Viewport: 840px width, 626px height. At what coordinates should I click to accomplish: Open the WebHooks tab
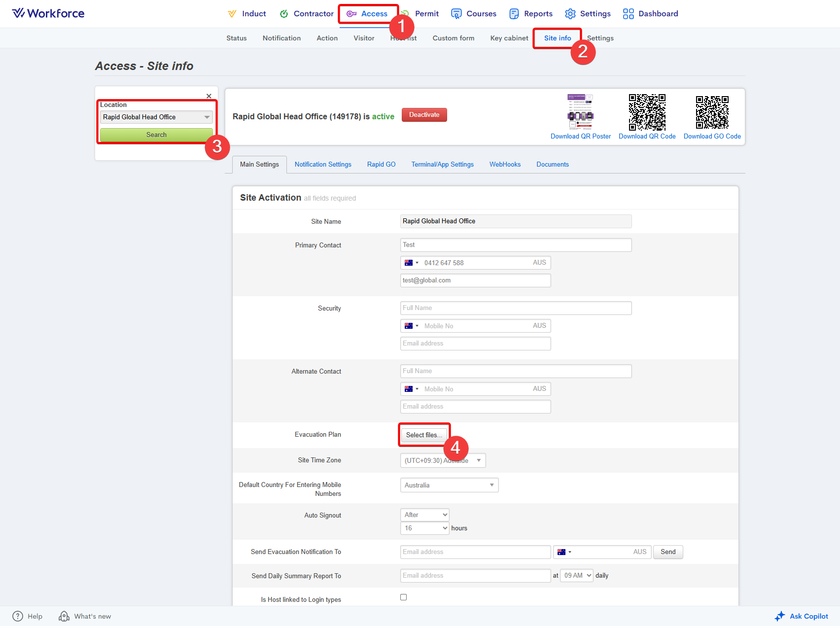point(505,165)
